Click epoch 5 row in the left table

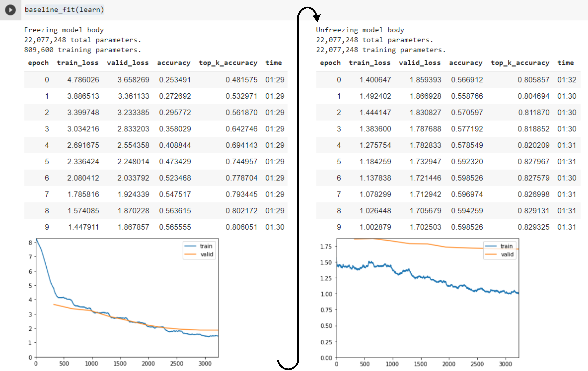coord(156,161)
